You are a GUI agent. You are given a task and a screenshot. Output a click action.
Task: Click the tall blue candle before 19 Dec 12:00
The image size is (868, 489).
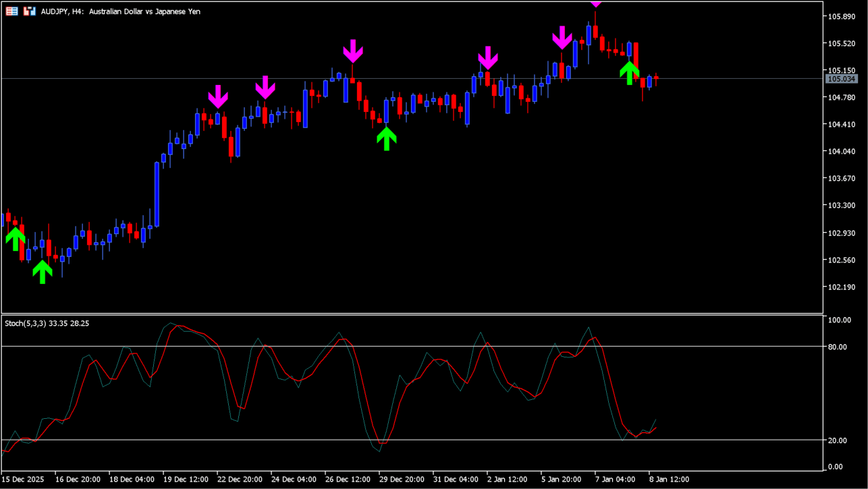click(157, 194)
